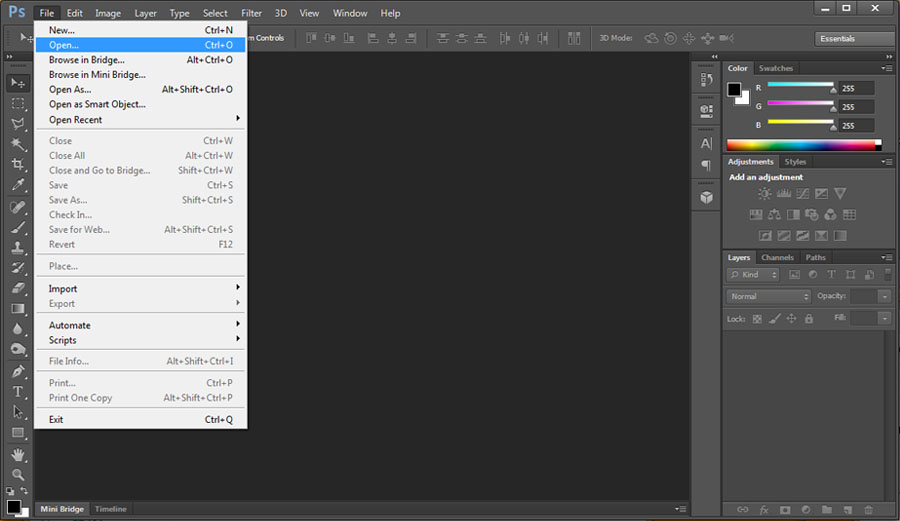Choose Exit from the File menu
The image size is (900, 521).
point(56,419)
